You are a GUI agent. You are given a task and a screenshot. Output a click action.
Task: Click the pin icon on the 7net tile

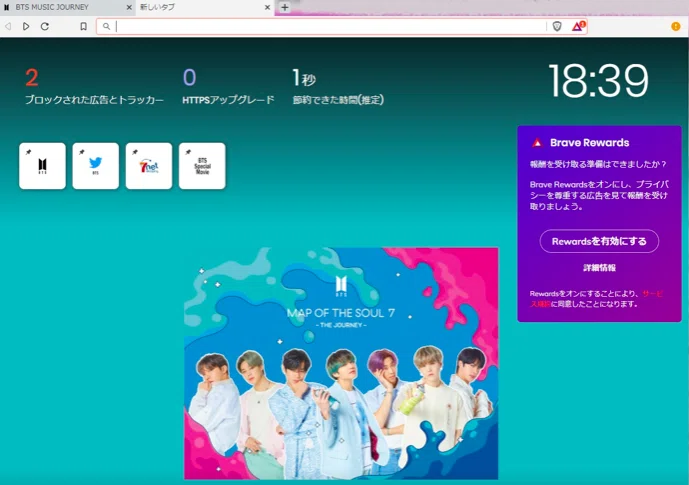(134, 152)
